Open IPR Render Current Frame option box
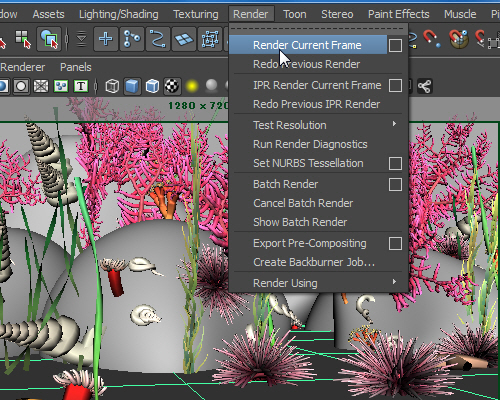 tap(395, 85)
